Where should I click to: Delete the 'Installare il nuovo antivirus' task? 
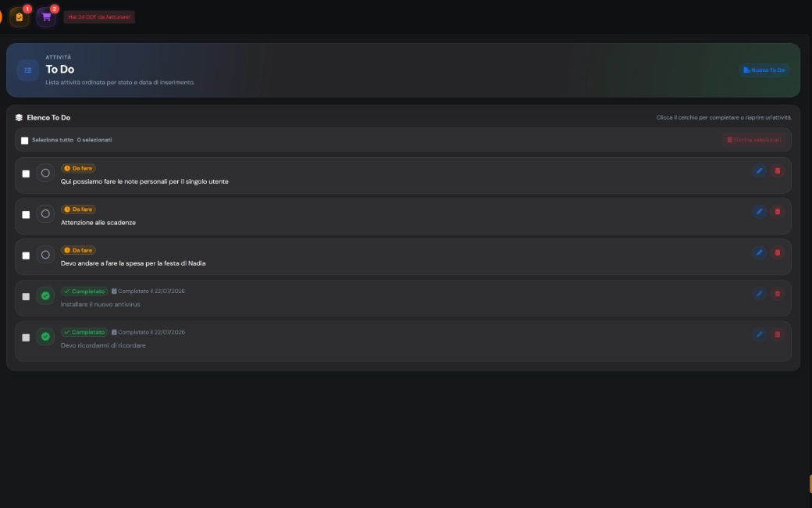pyautogui.click(x=778, y=293)
